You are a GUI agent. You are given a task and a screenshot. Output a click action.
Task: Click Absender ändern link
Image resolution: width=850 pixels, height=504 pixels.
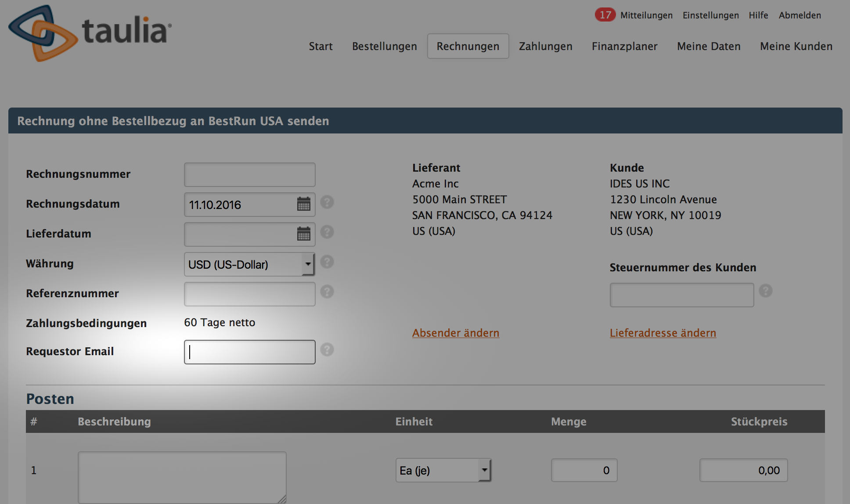pos(456,333)
